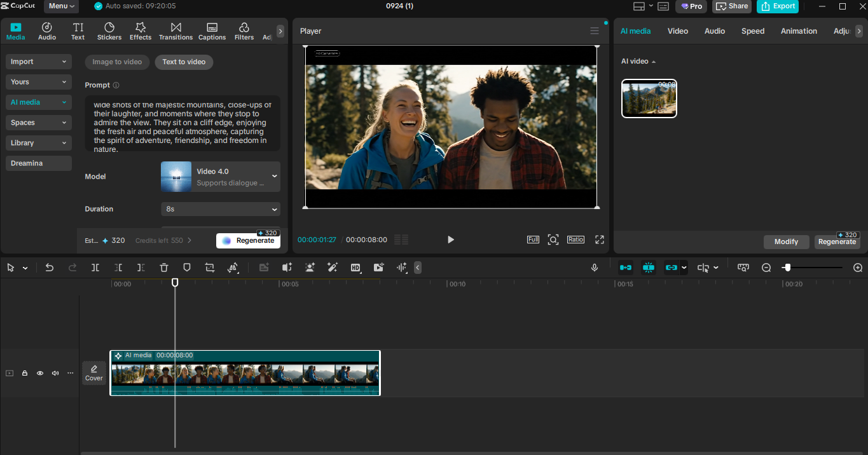Split the clip with the Split tool
Image resolution: width=868 pixels, height=455 pixels.
tap(95, 268)
